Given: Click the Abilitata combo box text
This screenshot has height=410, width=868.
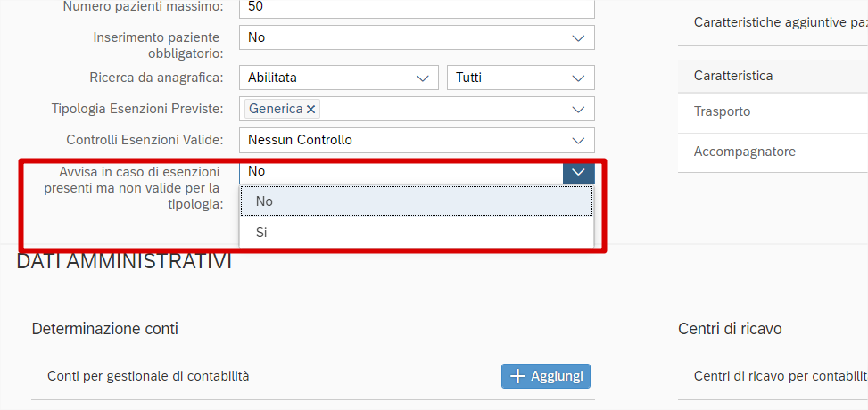Looking at the screenshot, I should coord(272,78).
